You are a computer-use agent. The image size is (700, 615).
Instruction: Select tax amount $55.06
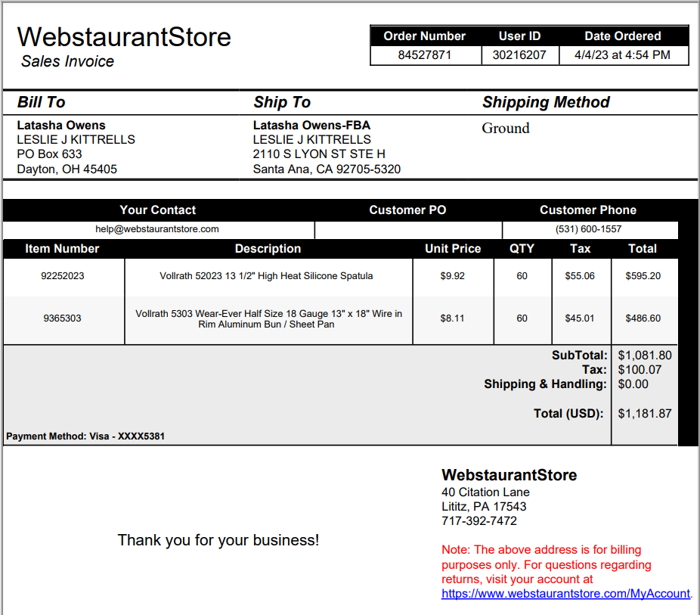tap(580, 276)
